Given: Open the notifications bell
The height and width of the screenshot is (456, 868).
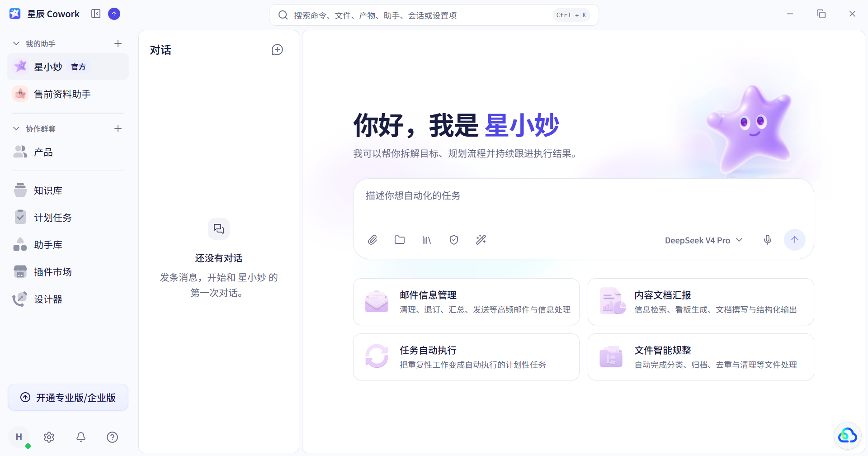Looking at the screenshot, I should (81, 437).
